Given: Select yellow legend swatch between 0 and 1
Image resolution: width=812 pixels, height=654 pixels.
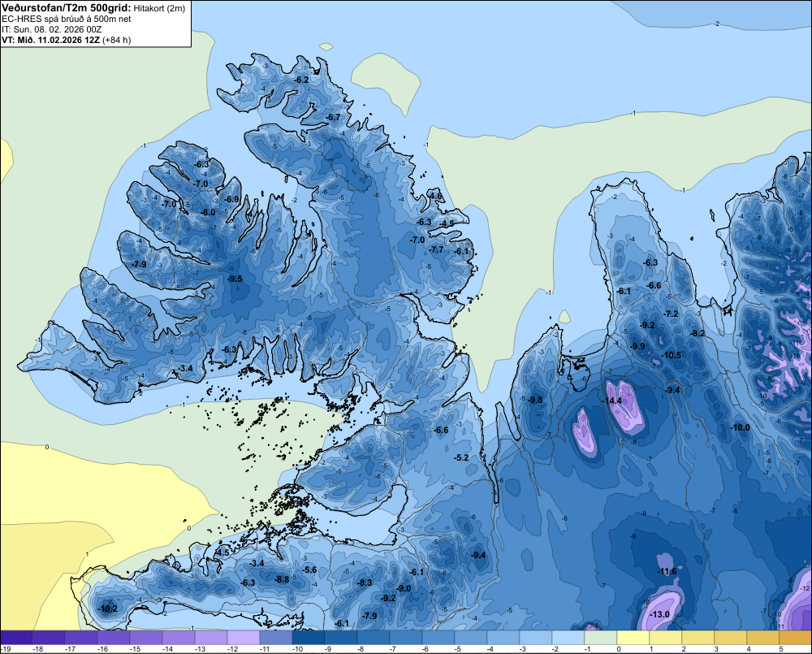Looking at the screenshot, I should point(633,638).
